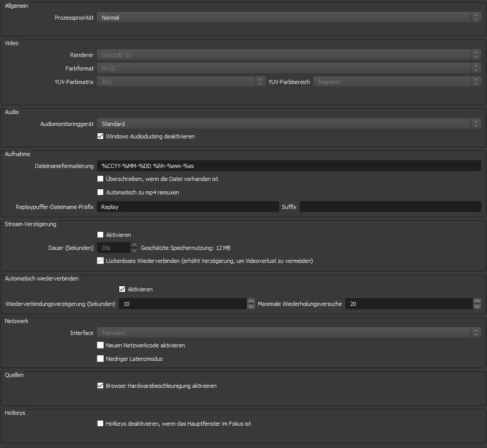Click the Dateinameformatierung text field
The image size is (487, 448).
tap(288, 165)
